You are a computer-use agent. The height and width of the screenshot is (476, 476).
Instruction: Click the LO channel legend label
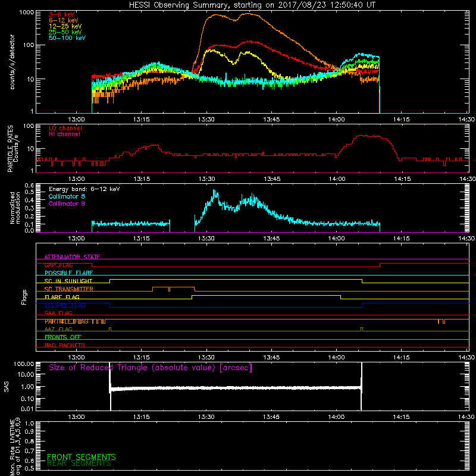[x=65, y=128]
